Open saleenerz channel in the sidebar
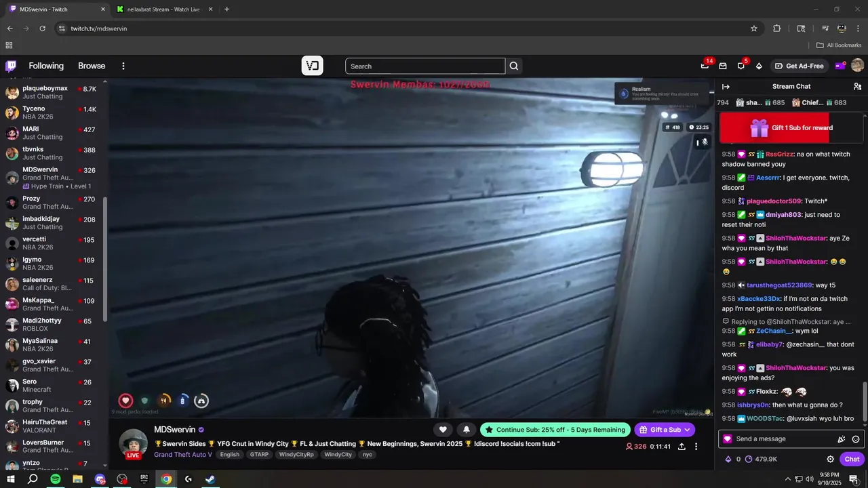 click(53, 284)
